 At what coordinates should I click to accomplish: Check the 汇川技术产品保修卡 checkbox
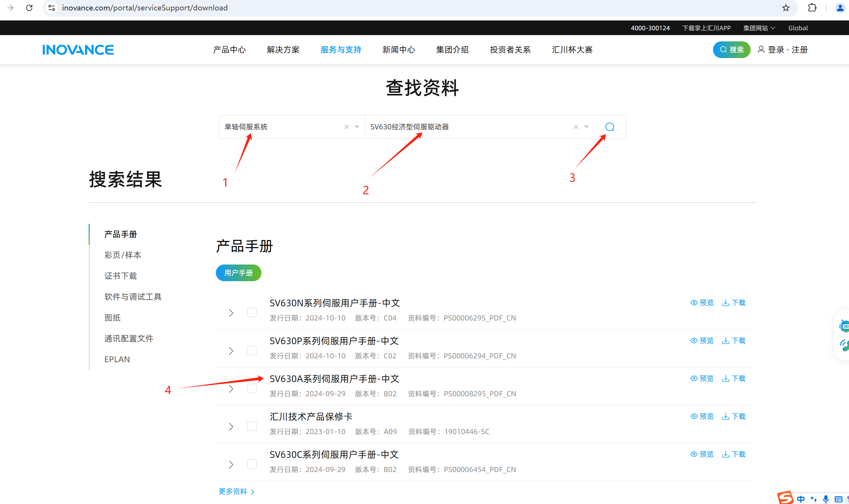252,426
